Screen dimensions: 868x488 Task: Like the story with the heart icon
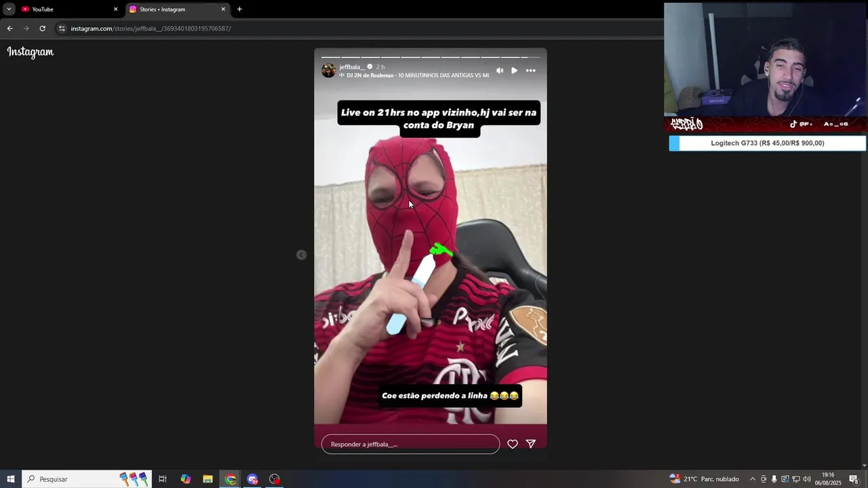[513, 444]
